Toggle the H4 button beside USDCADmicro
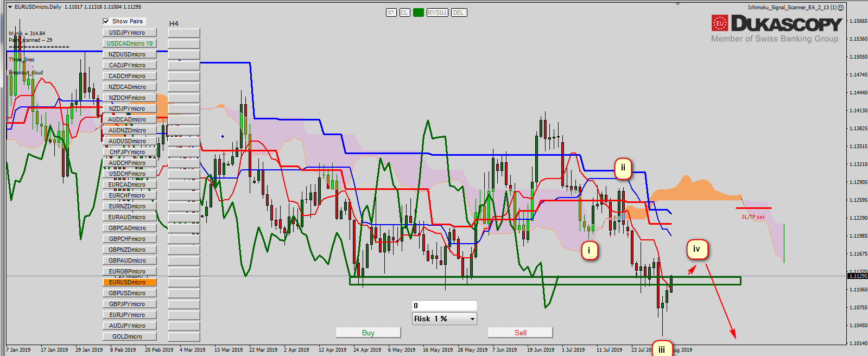 [183, 44]
